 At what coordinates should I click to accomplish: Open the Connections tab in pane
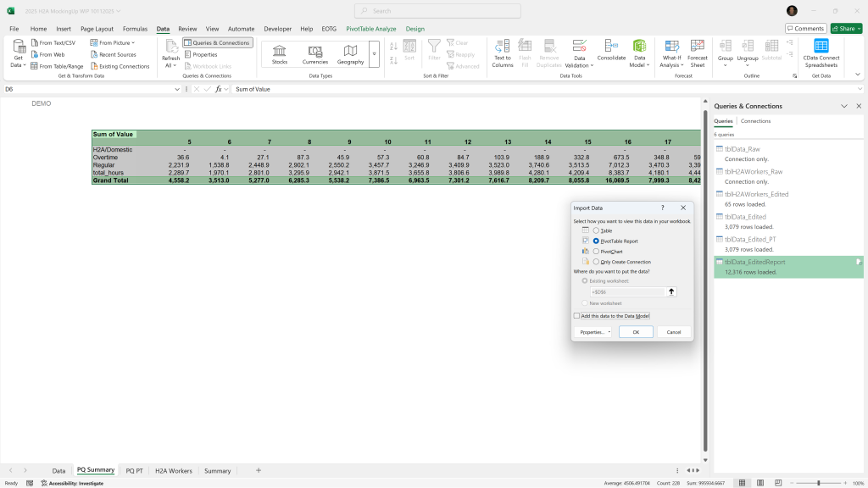(x=755, y=121)
